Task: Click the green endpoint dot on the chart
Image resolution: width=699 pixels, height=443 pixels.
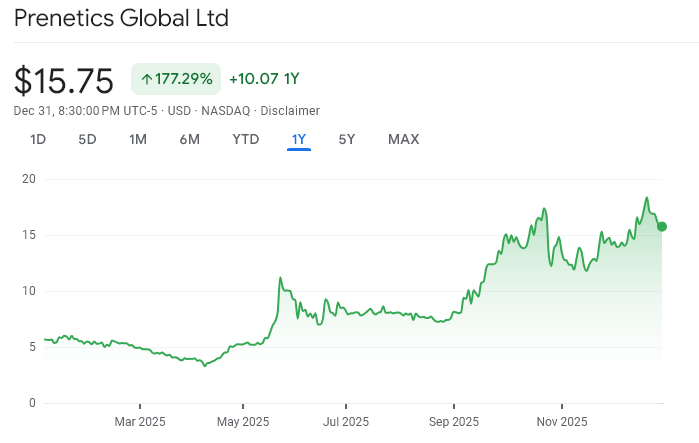Action: tap(662, 227)
